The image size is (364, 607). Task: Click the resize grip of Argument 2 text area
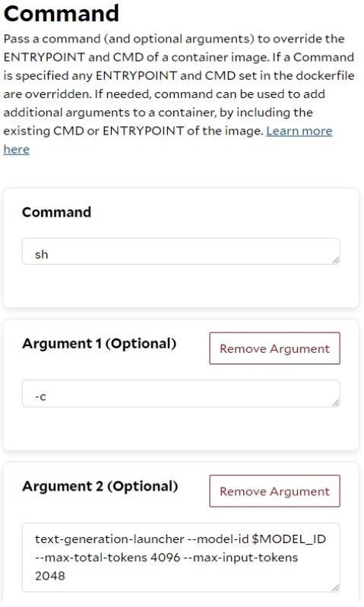click(x=335, y=588)
